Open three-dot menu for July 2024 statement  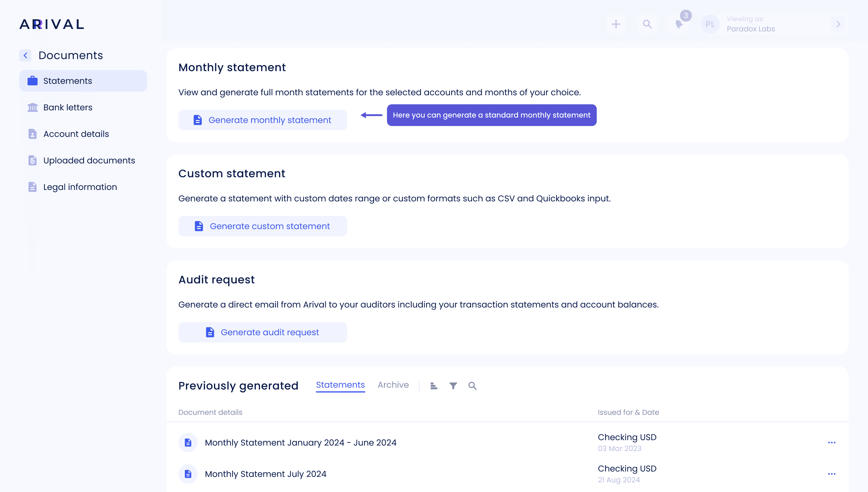[x=832, y=474]
